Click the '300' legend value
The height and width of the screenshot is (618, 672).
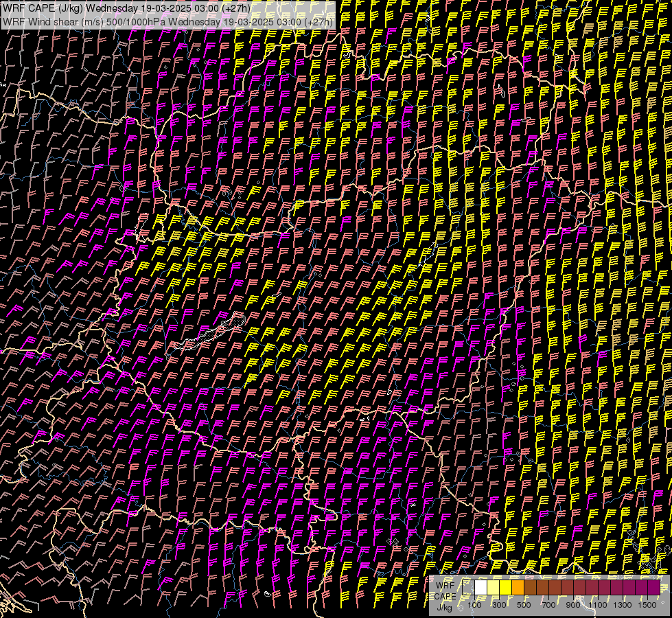coord(499,605)
